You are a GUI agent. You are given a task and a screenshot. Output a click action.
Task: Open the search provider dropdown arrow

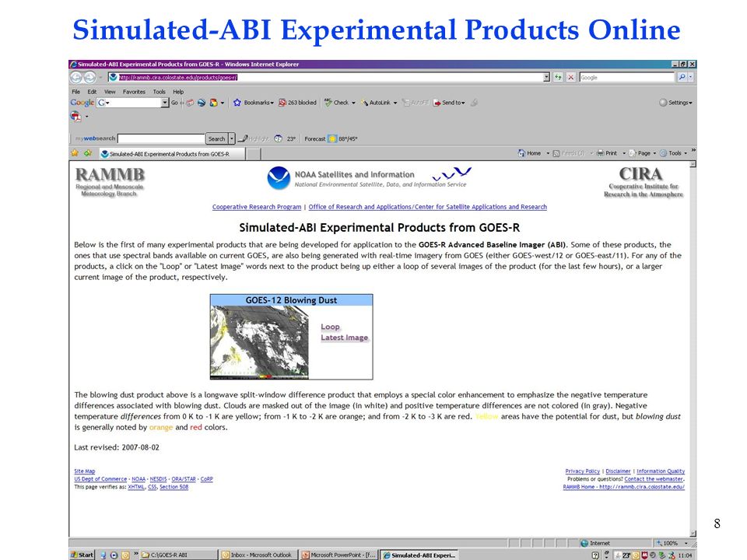[x=691, y=77]
